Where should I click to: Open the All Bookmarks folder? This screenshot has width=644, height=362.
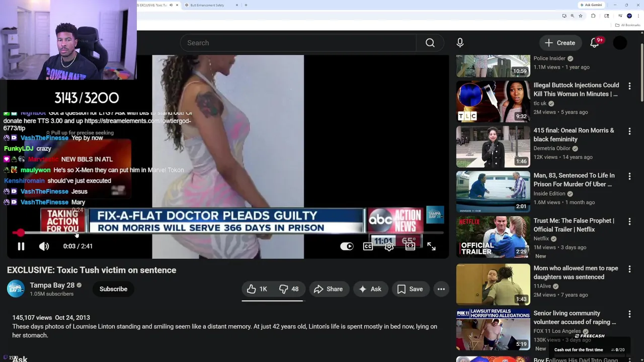(x=627, y=25)
